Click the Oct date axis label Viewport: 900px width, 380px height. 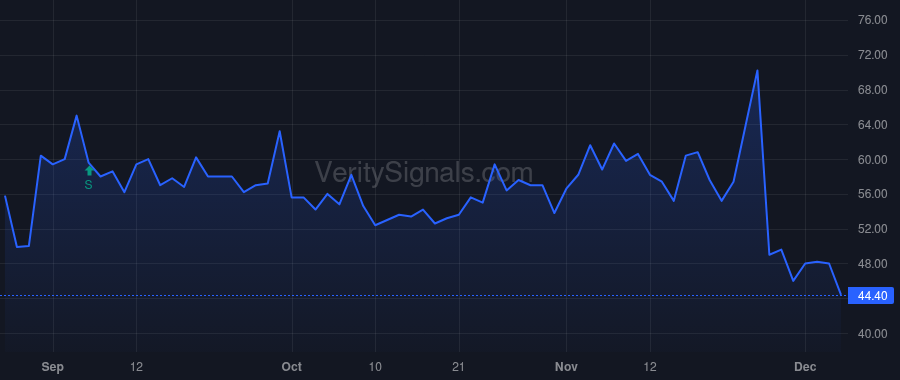click(292, 367)
